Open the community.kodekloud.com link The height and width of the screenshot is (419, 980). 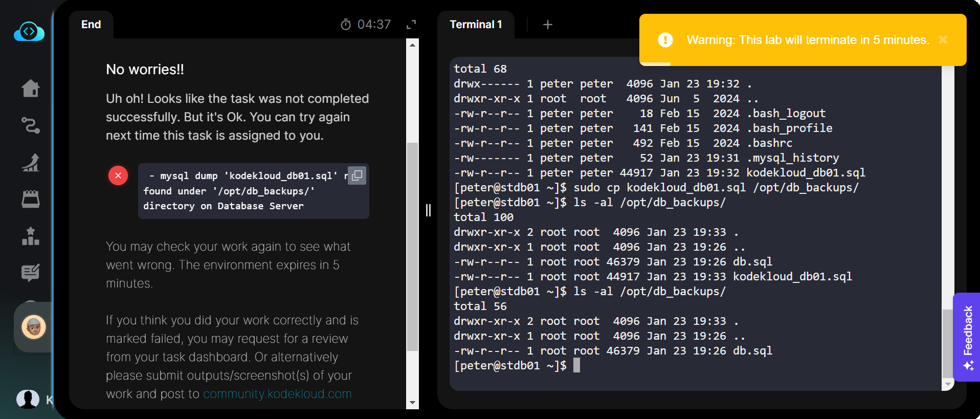pos(277,394)
